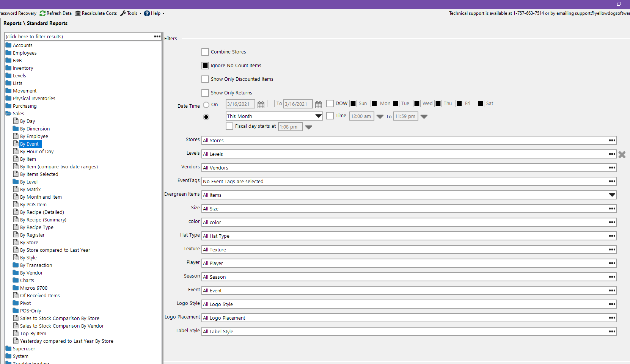Open the Tools wrench menu
This screenshot has width=630, height=364.
point(131,13)
